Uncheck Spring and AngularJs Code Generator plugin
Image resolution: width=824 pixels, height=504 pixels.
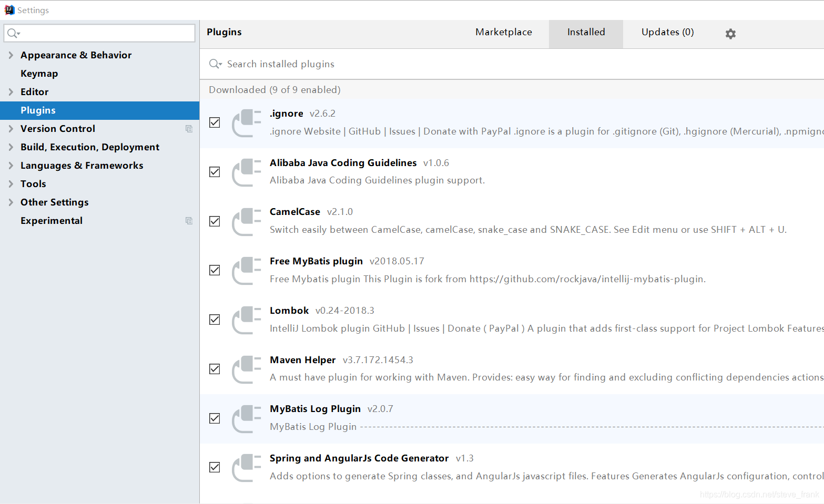[x=215, y=467]
